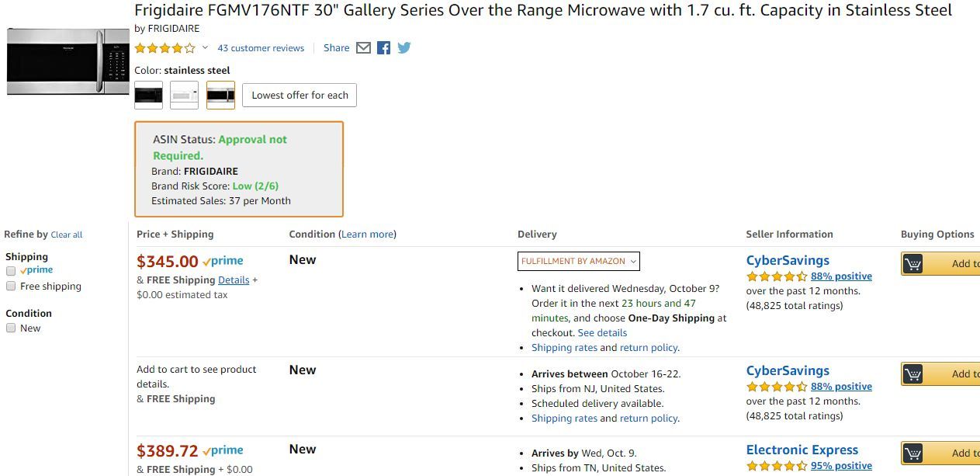Select the New condition filter
Viewport: 980px width, 476px height.
tap(11, 328)
